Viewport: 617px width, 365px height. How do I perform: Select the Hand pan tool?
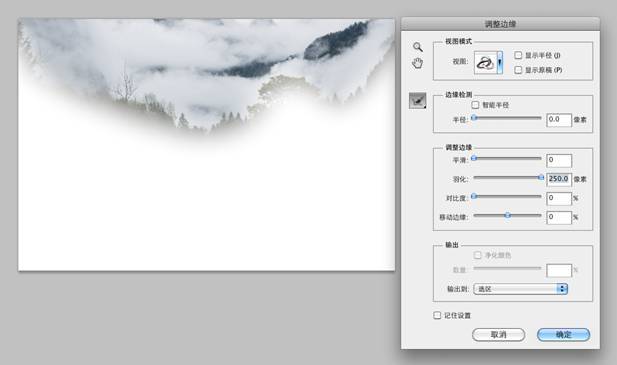click(x=417, y=63)
